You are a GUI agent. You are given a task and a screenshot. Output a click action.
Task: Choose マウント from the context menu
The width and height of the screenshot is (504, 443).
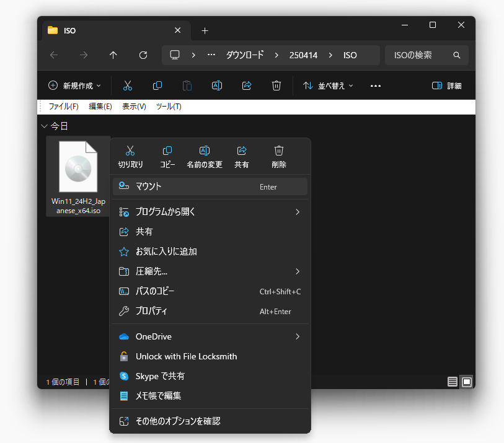210,186
